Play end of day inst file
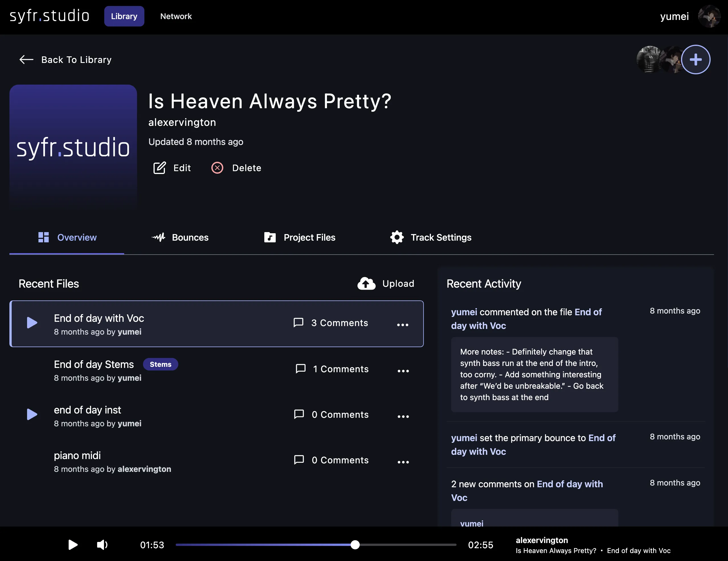This screenshot has width=728, height=561. 32,414
